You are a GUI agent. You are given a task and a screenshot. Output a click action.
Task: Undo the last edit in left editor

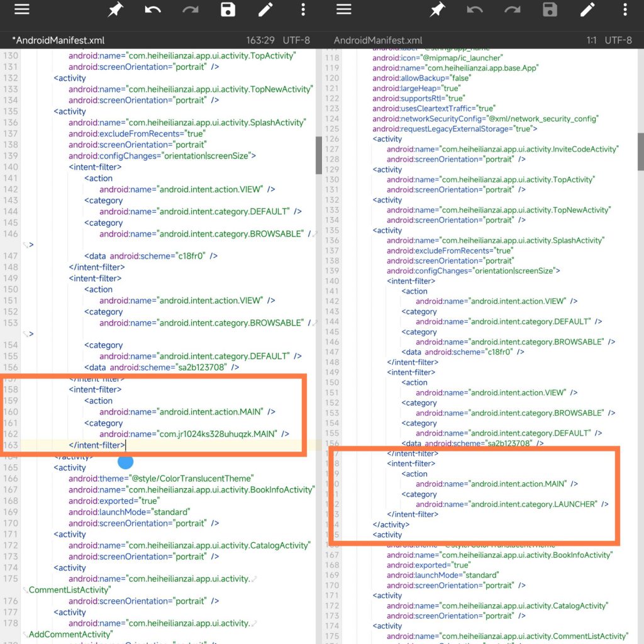153,9
